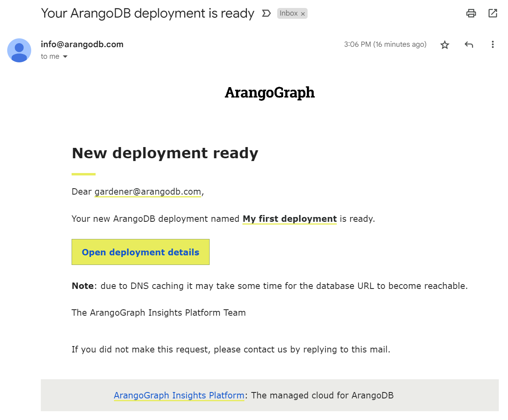Open the 'My first deployment' link
508x420 pixels.
290,219
